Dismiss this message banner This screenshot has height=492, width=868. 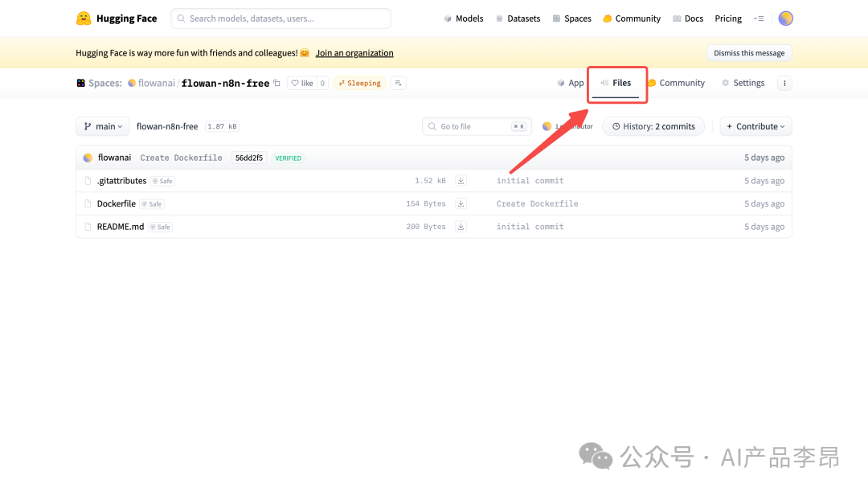point(749,53)
